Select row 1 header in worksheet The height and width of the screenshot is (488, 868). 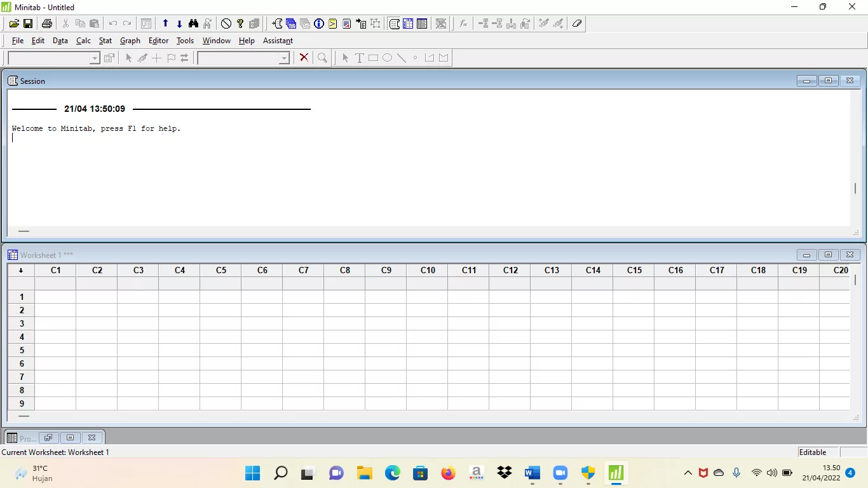[x=22, y=297]
